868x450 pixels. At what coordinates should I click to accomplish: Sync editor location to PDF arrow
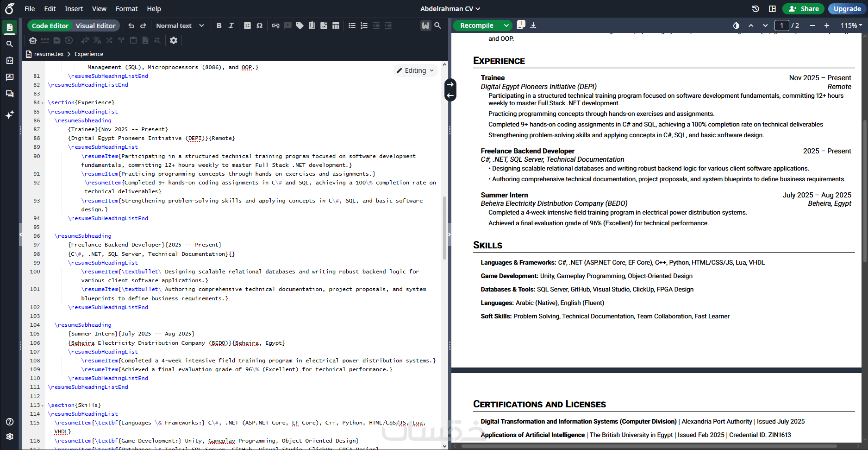(450, 84)
